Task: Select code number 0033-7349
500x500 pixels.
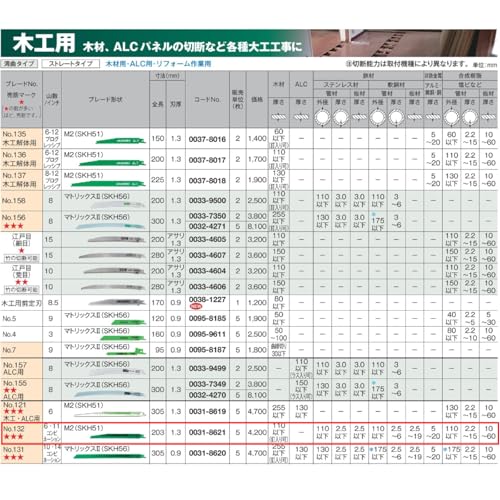Action: tap(207, 384)
